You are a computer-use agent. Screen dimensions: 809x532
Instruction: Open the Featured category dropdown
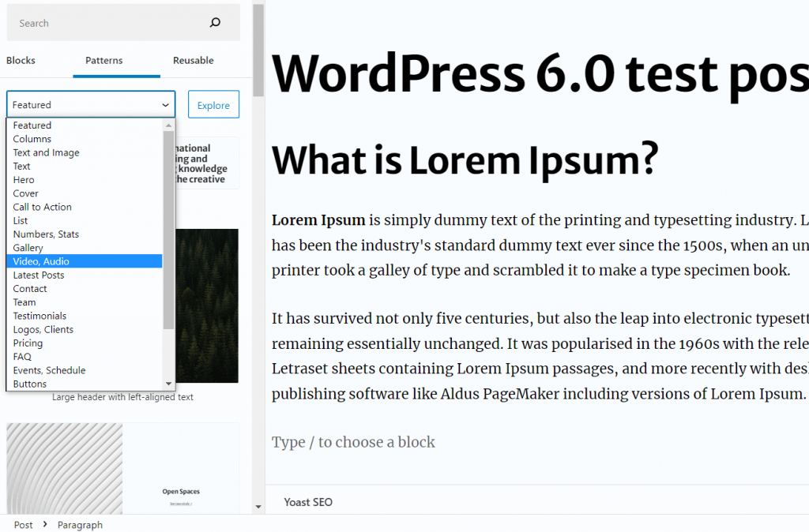tap(91, 105)
